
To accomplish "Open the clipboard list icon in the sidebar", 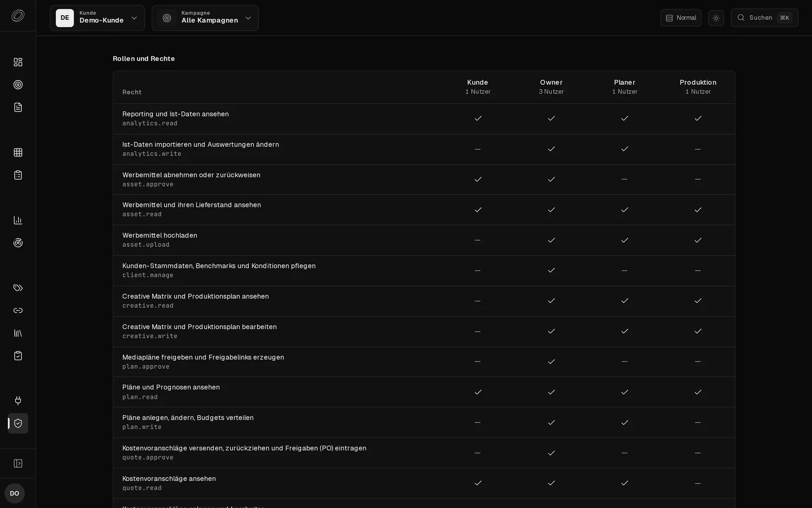I will (18, 175).
